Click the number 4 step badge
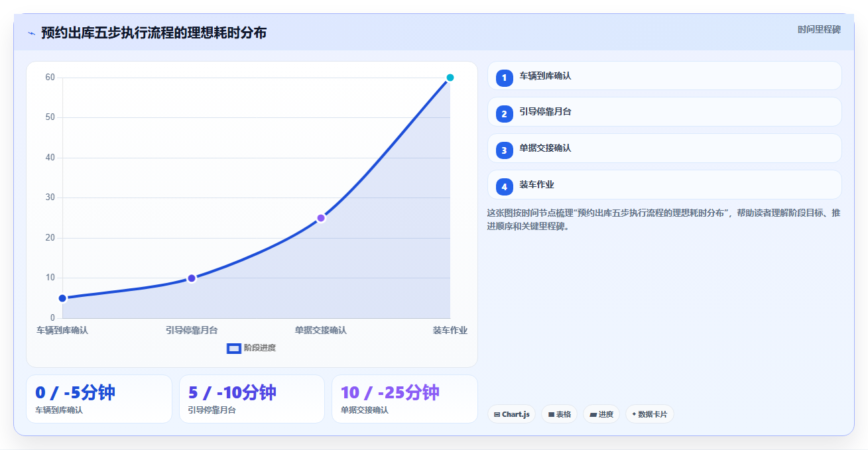The width and height of the screenshot is (868, 450). (x=504, y=187)
